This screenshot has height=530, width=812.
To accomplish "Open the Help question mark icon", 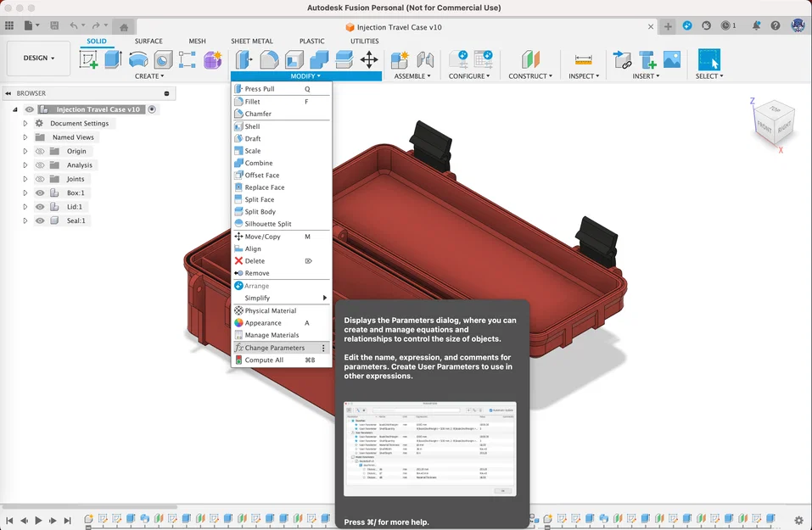I will click(776, 25).
